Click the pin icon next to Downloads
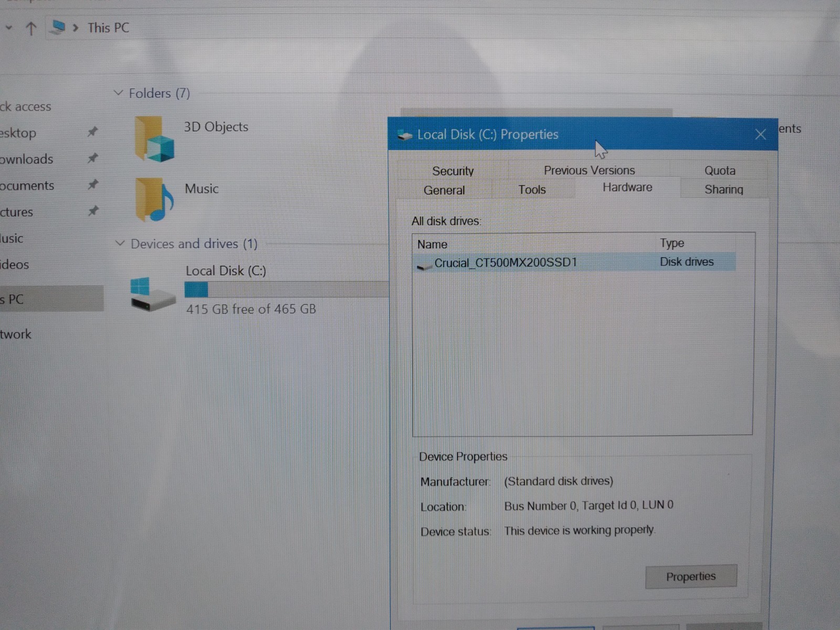The image size is (840, 630). tap(92, 157)
